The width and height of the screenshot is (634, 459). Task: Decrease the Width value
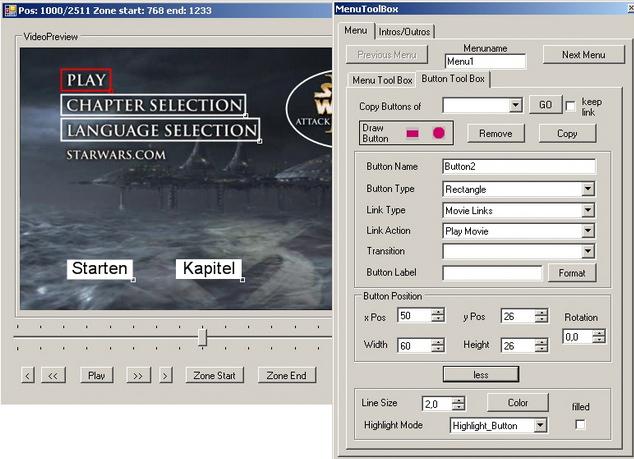[437, 349]
